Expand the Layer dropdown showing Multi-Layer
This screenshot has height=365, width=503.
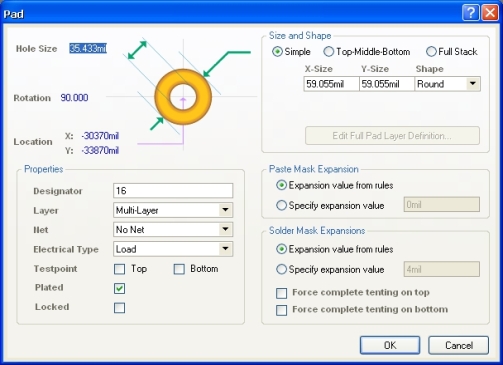[x=226, y=210]
